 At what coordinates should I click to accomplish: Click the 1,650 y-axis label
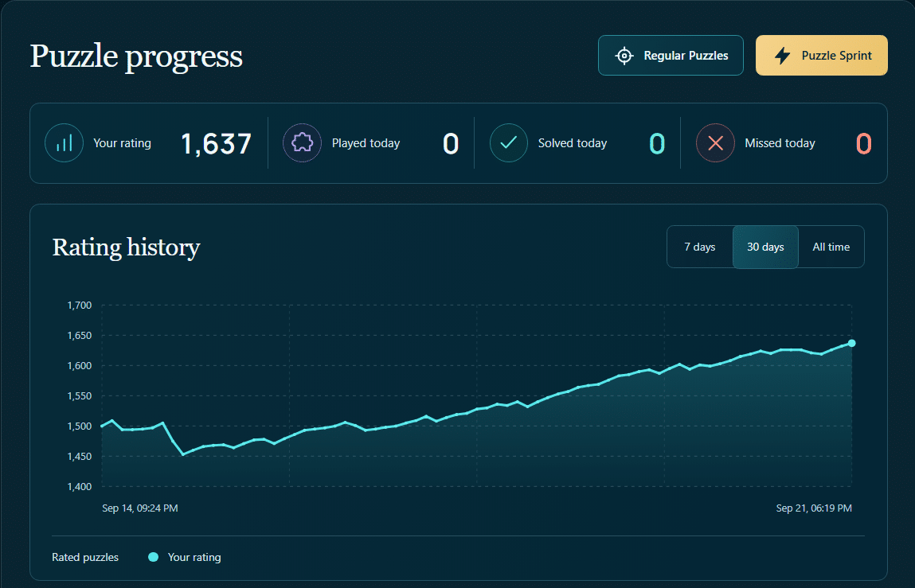pyautogui.click(x=80, y=336)
